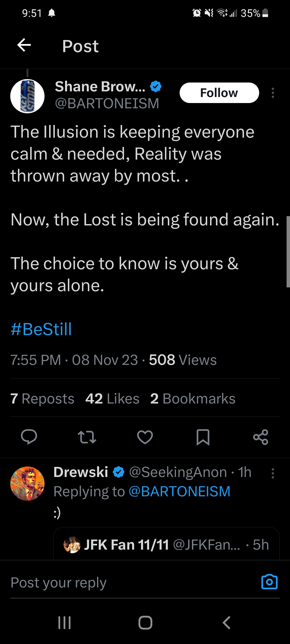
Task: Repost this post using the arrows icon
Action: (87, 437)
